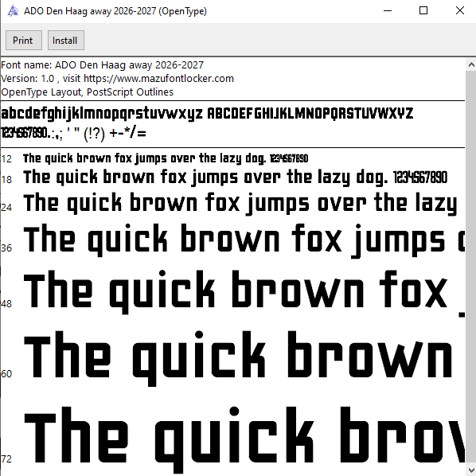Viewport: 476px width, 476px height.
Task: Click the vertical scrollbar track
Action: tap(471, 267)
